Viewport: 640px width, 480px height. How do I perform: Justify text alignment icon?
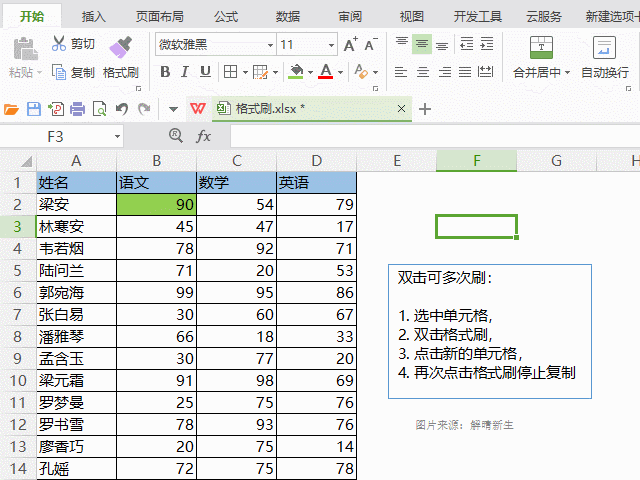pyautogui.click(x=465, y=72)
